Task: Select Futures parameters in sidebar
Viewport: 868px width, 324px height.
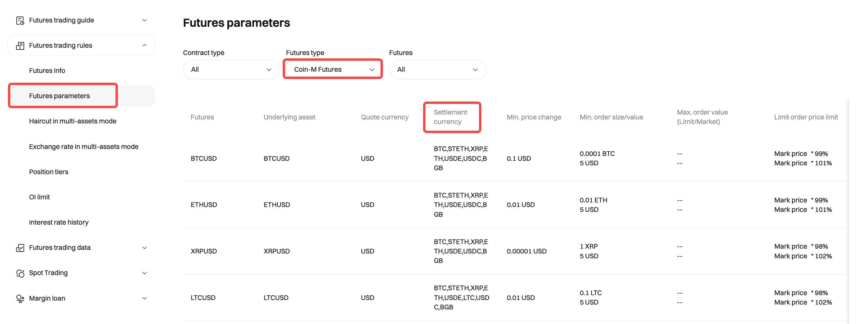Action: click(59, 96)
